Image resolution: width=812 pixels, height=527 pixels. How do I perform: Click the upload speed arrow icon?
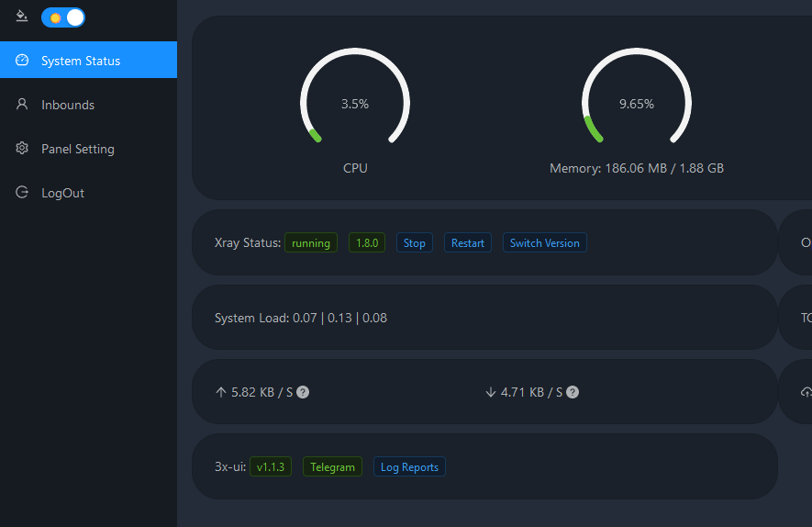220,392
